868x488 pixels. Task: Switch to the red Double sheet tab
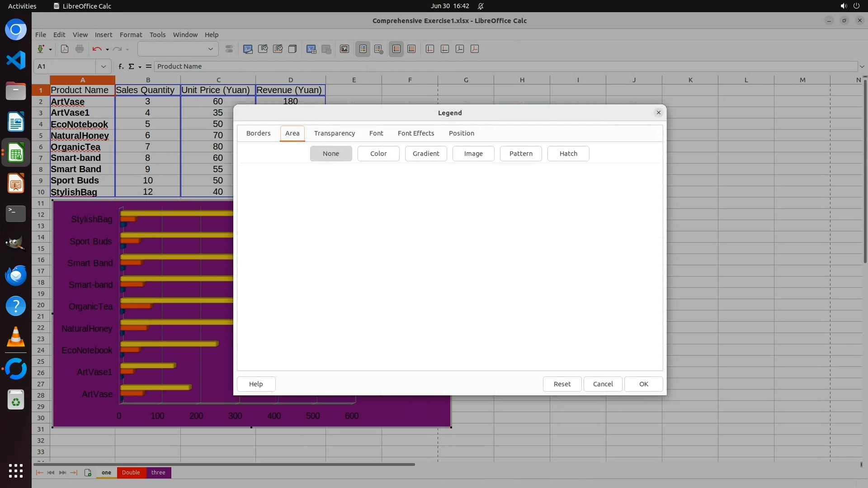(131, 473)
